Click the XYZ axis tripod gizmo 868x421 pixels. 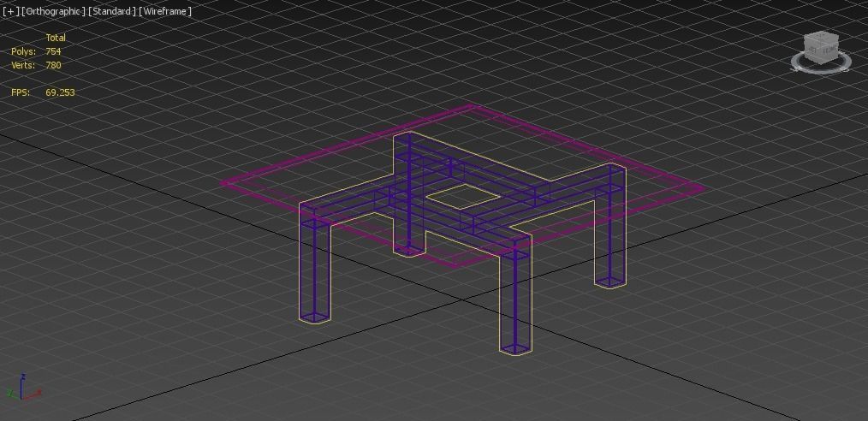(x=23, y=388)
